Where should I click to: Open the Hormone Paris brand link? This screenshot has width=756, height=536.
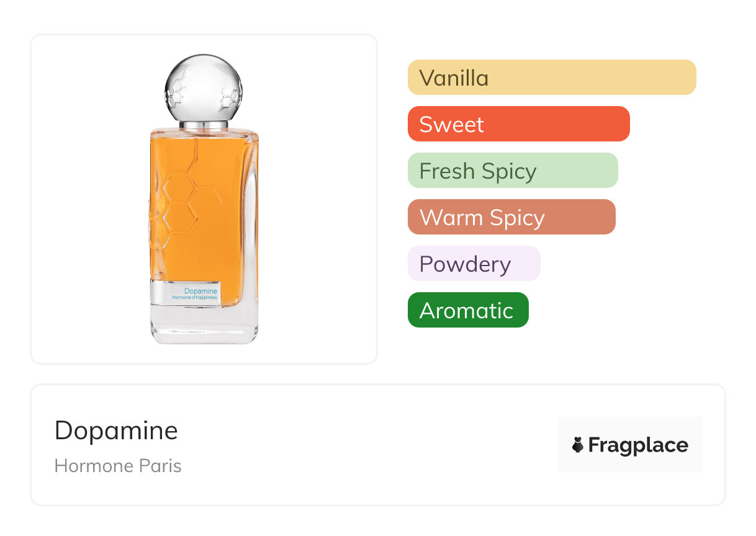[118, 466]
